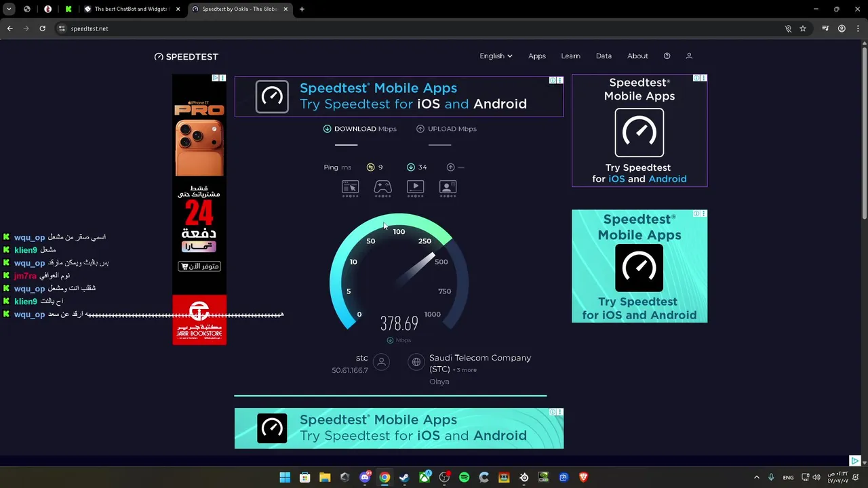Screen dimensions: 868x488
Task: Open File Explorer from taskbar
Action: pyautogui.click(x=325, y=477)
